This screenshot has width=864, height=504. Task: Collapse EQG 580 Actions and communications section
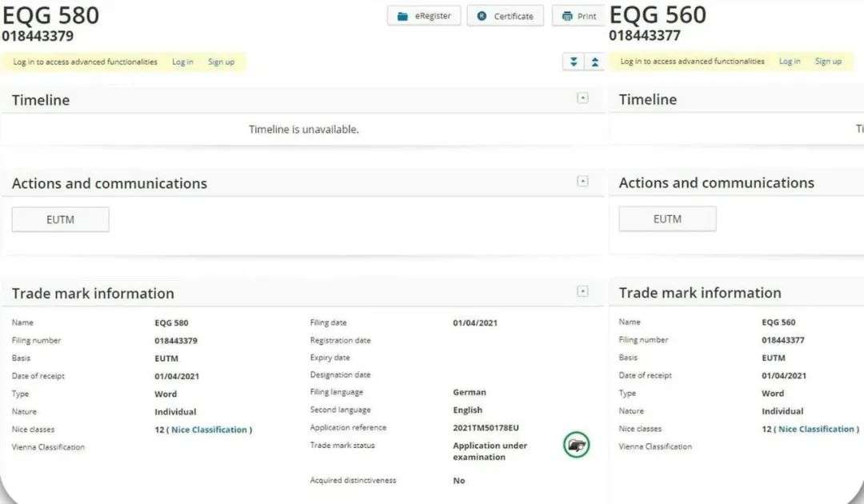pos(582,182)
